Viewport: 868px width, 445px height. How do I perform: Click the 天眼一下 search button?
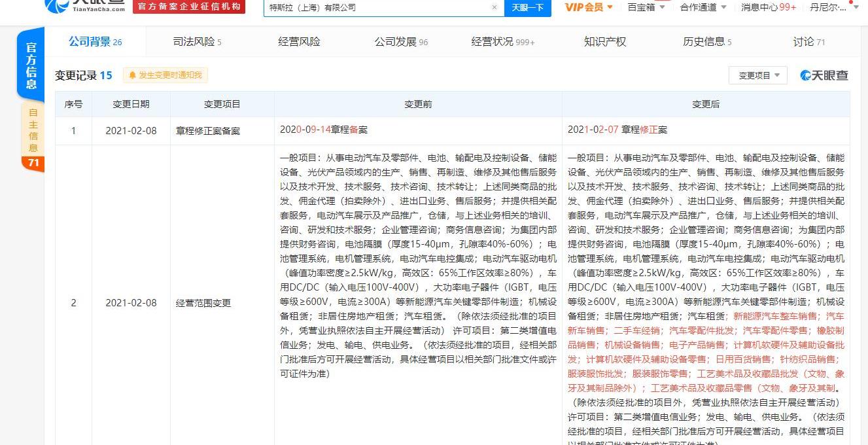tap(527, 7)
